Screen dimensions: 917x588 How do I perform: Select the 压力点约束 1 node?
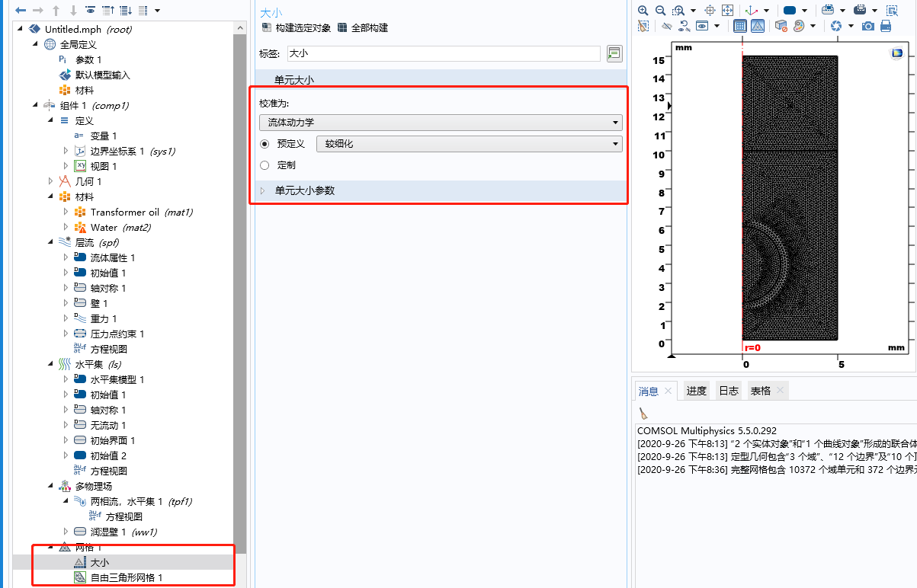pos(117,334)
